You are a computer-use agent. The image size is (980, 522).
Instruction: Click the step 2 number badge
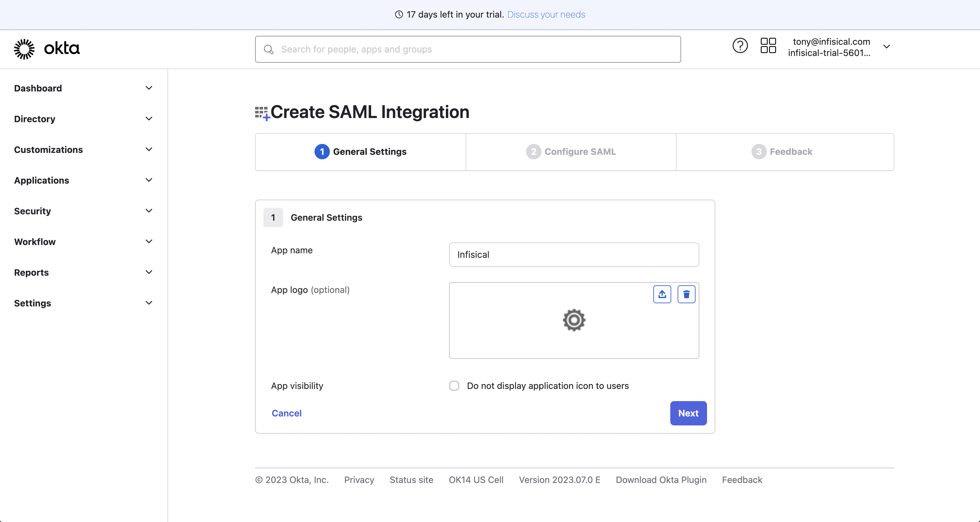[x=533, y=152]
